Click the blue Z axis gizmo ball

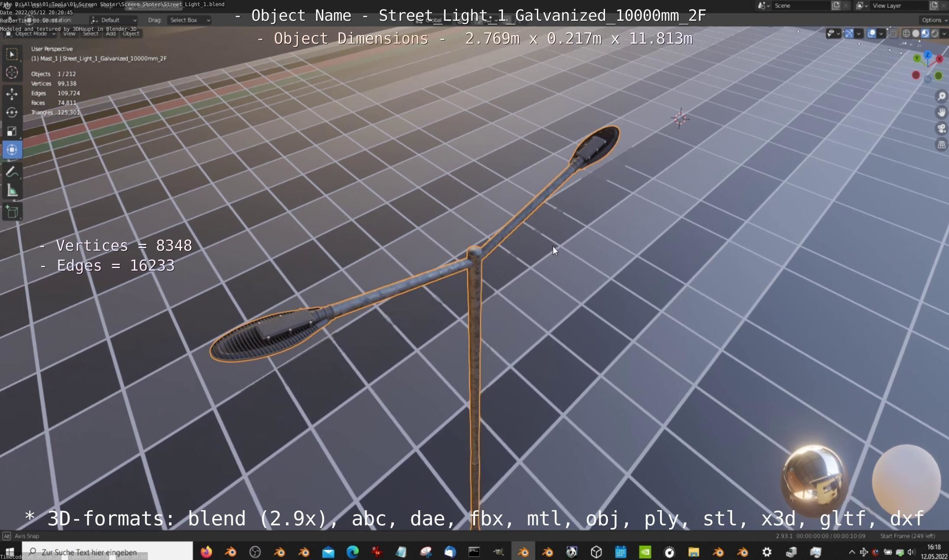pyautogui.click(x=927, y=55)
